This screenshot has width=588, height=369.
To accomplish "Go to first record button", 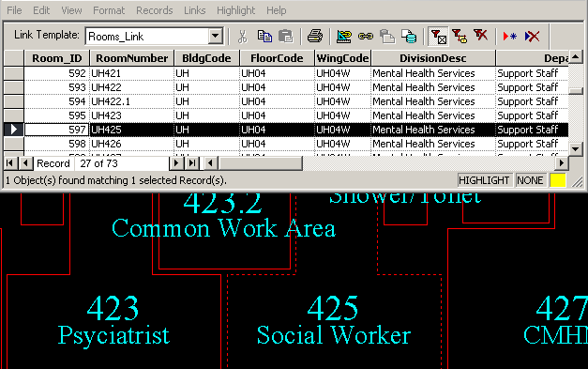I will tap(9, 163).
